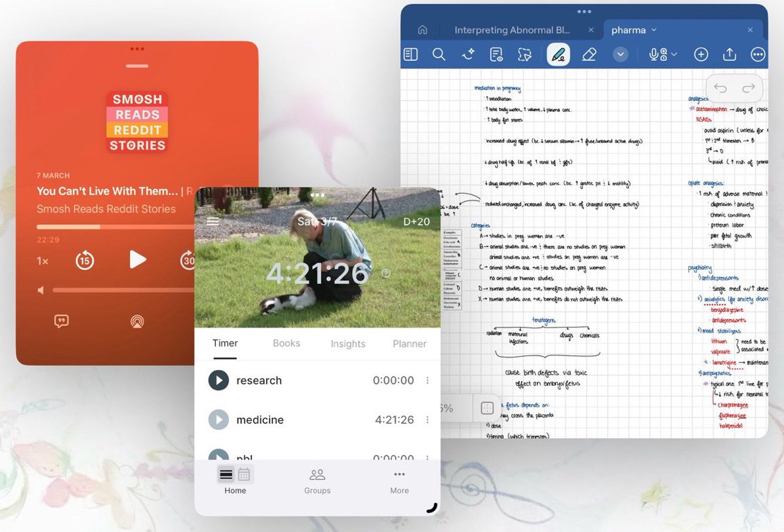Change the 1x playback speed
Image resolution: width=784 pixels, height=532 pixels.
43,261
